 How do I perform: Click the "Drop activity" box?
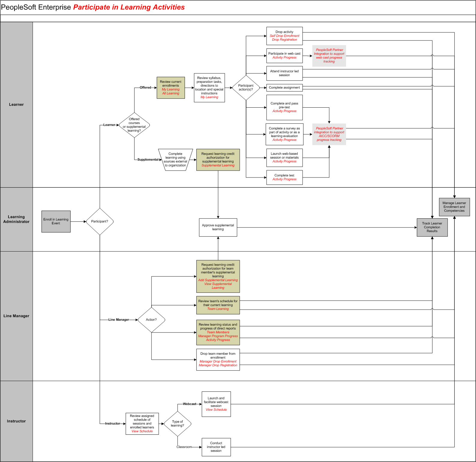click(x=285, y=36)
